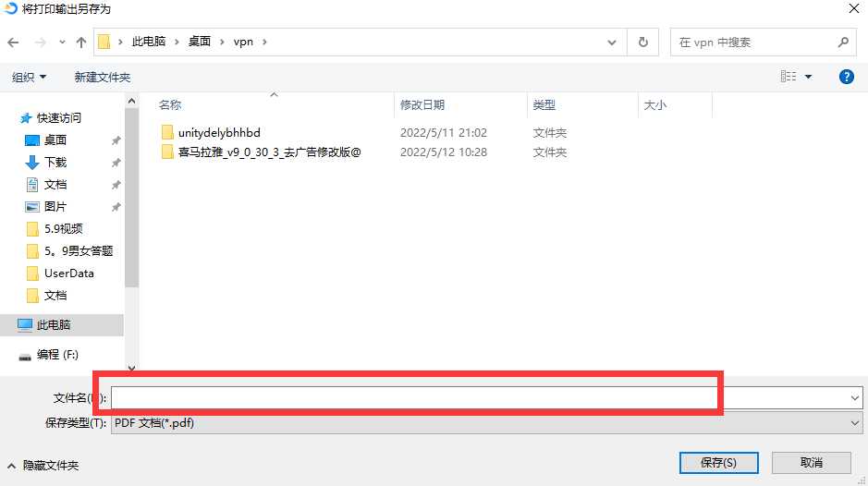The height and width of the screenshot is (486, 868).
Task: Open the 组织 menu
Action: [x=29, y=77]
